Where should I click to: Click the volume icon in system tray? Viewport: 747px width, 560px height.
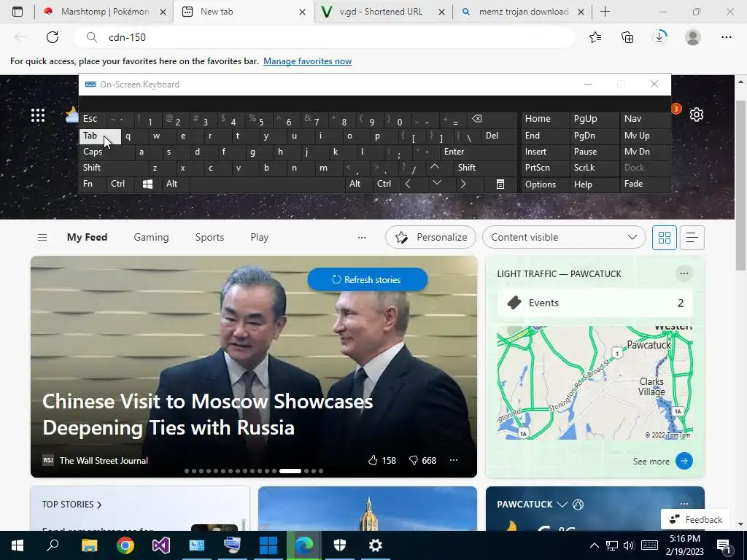(629, 545)
